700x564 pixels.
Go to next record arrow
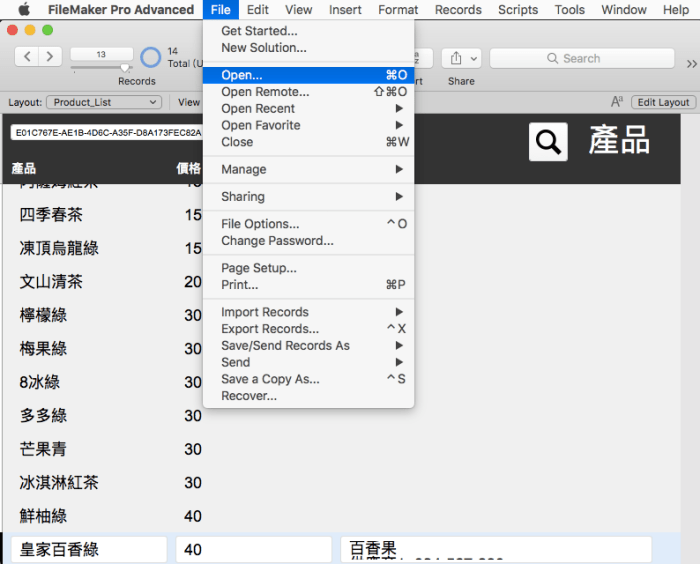pyautogui.click(x=50, y=57)
